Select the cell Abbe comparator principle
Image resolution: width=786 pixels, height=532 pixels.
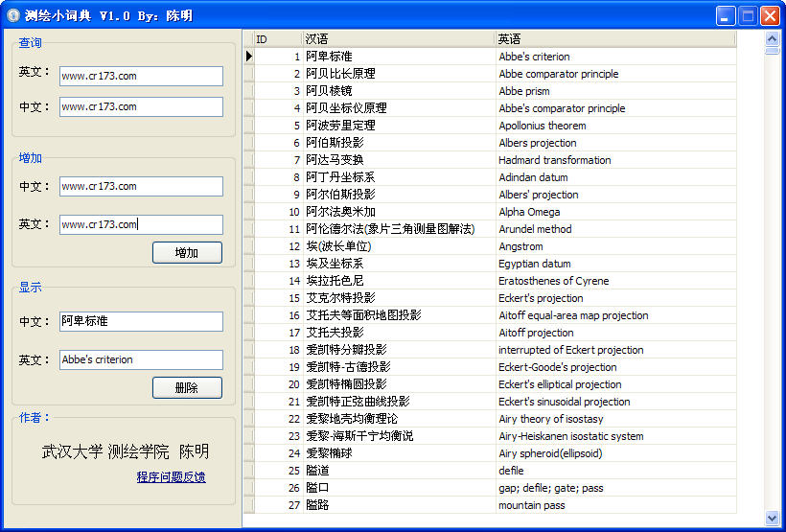pyautogui.click(x=616, y=74)
